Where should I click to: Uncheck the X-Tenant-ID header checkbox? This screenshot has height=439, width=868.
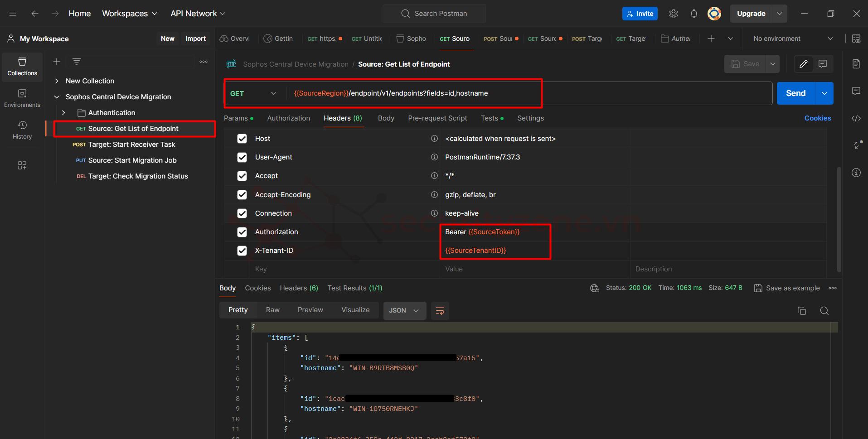click(x=242, y=251)
